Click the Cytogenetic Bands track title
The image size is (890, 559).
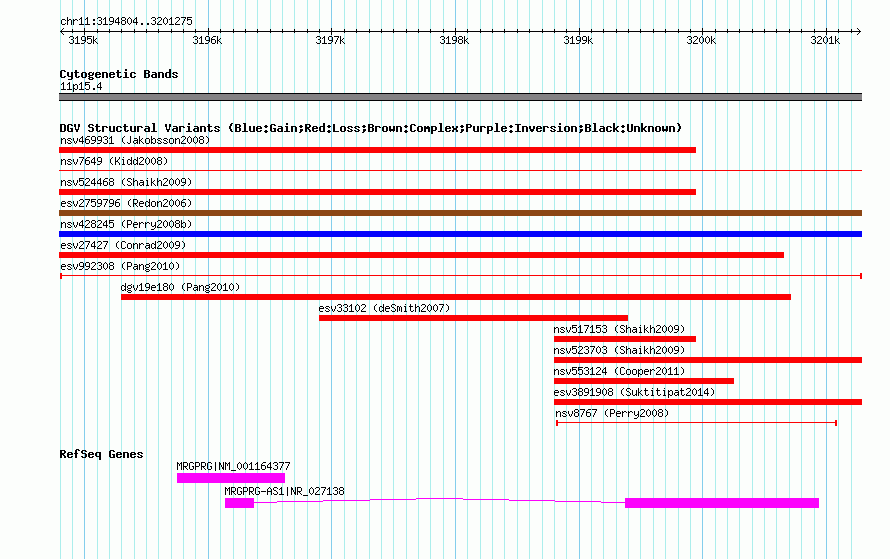point(119,74)
